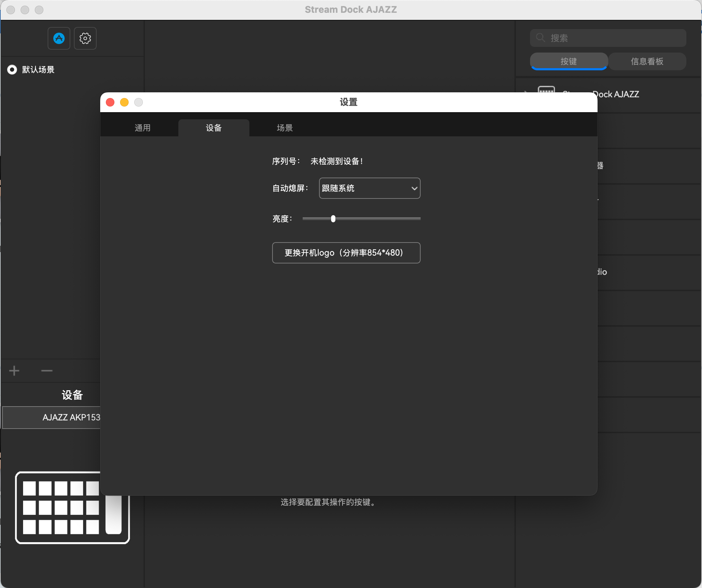This screenshot has height=588, width=702.
Task: Open the 自动熄屏 dropdown
Action: coord(369,188)
